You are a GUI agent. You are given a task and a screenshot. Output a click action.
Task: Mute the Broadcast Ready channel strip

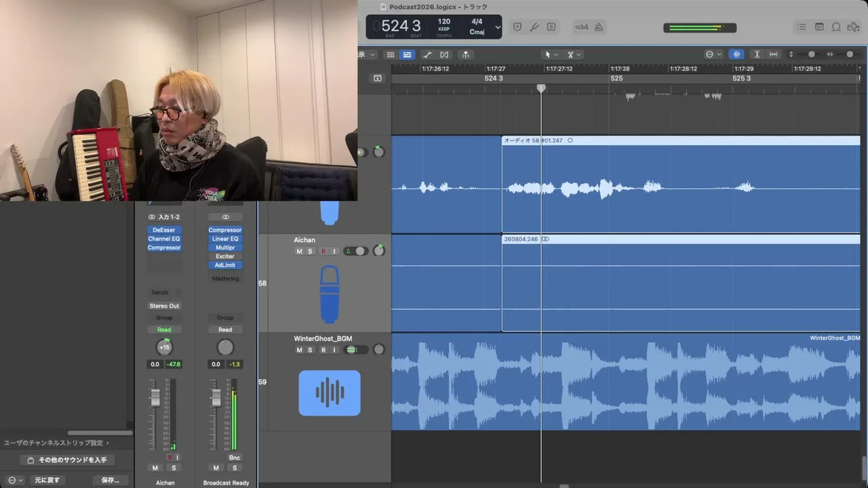click(216, 468)
